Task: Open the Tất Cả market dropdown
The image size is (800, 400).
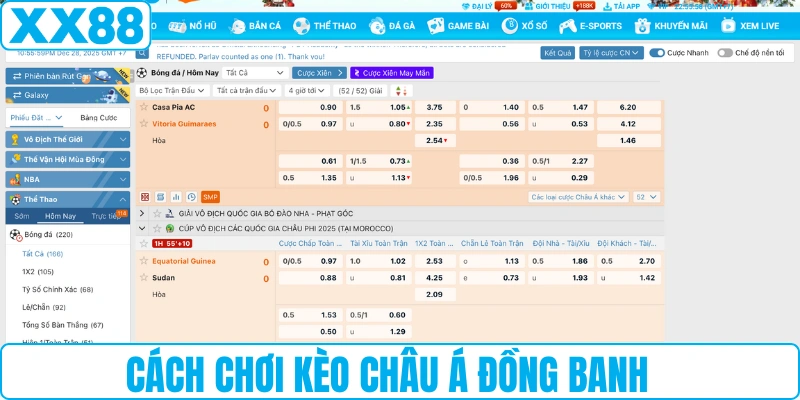Action: (x=255, y=73)
